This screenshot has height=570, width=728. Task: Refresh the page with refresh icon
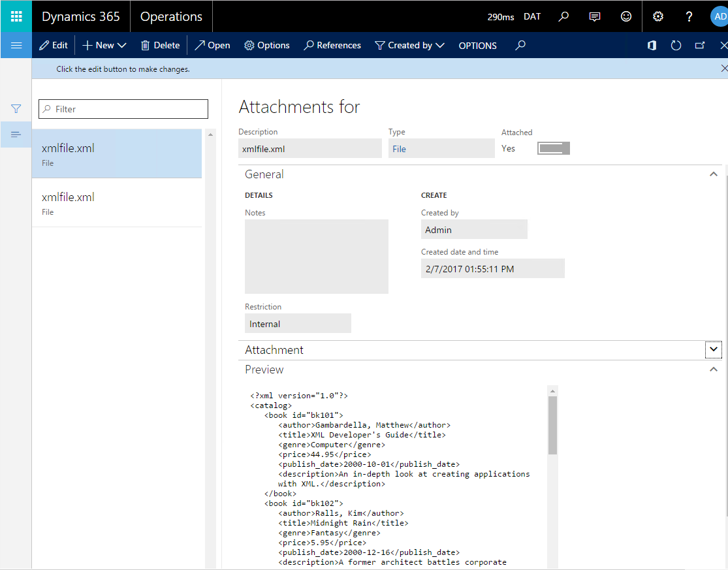tap(676, 45)
